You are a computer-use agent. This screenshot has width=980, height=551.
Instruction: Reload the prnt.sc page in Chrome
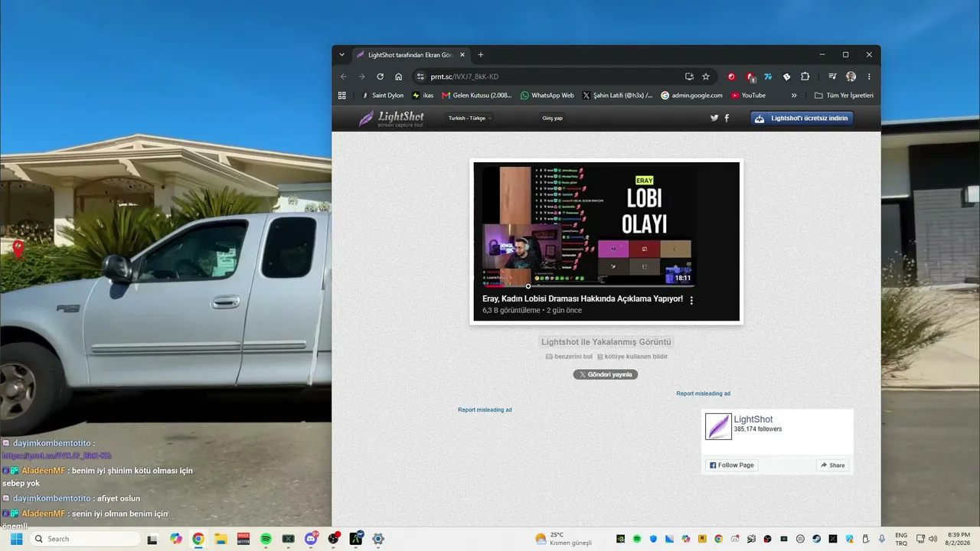380,77
